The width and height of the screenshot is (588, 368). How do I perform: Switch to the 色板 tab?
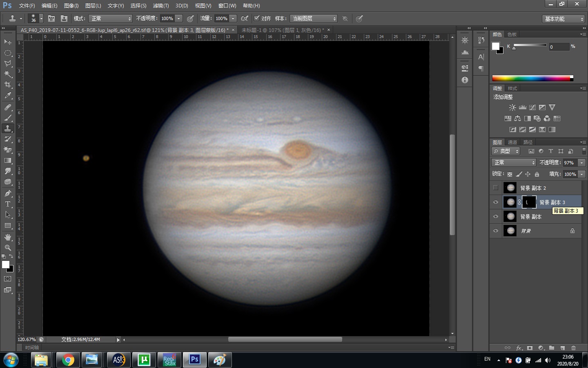click(x=512, y=34)
